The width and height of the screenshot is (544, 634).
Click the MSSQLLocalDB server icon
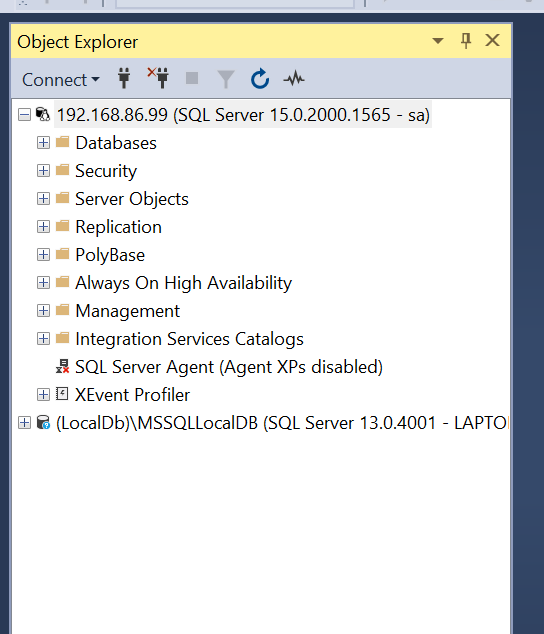pos(43,423)
